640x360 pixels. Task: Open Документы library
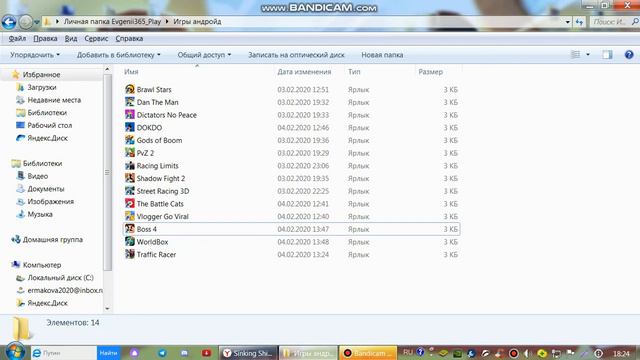(46, 189)
